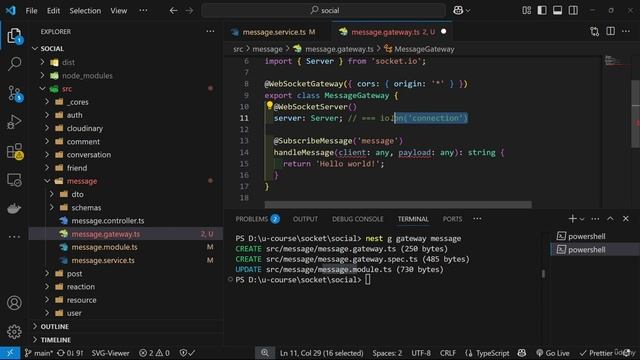The height and width of the screenshot is (360, 640).
Task: Switch to the Output panel tab
Action: pos(305,219)
